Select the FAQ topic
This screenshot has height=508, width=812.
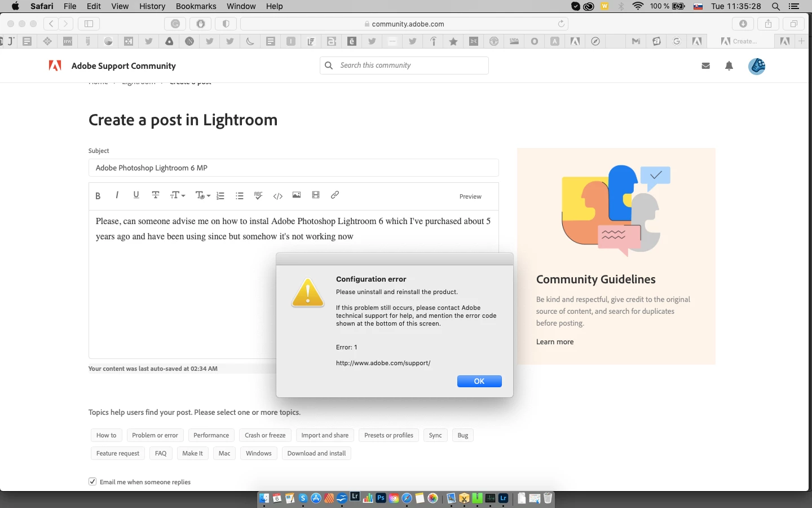click(x=161, y=453)
